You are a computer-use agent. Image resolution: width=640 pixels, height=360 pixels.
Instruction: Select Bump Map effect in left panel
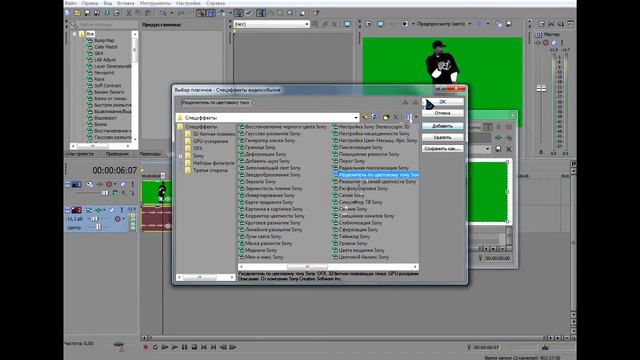[104, 40]
